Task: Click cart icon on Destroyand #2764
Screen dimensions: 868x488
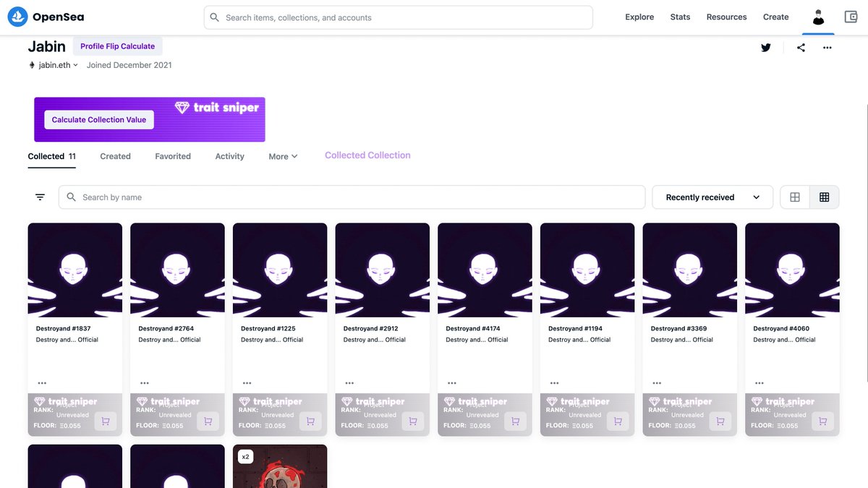Action: 208,421
